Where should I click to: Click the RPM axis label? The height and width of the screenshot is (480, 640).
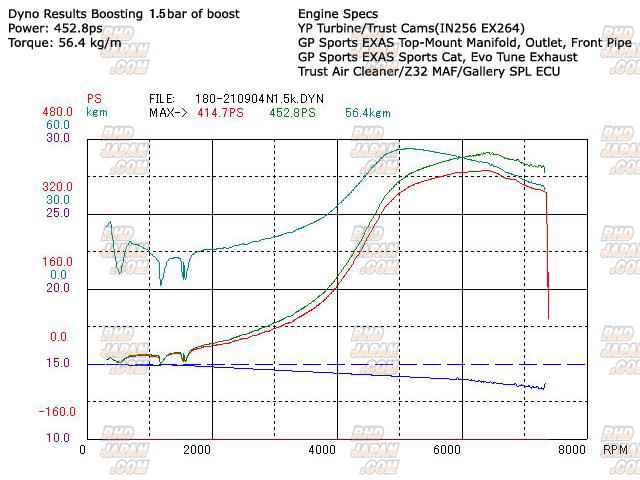[x=616, y=451]
